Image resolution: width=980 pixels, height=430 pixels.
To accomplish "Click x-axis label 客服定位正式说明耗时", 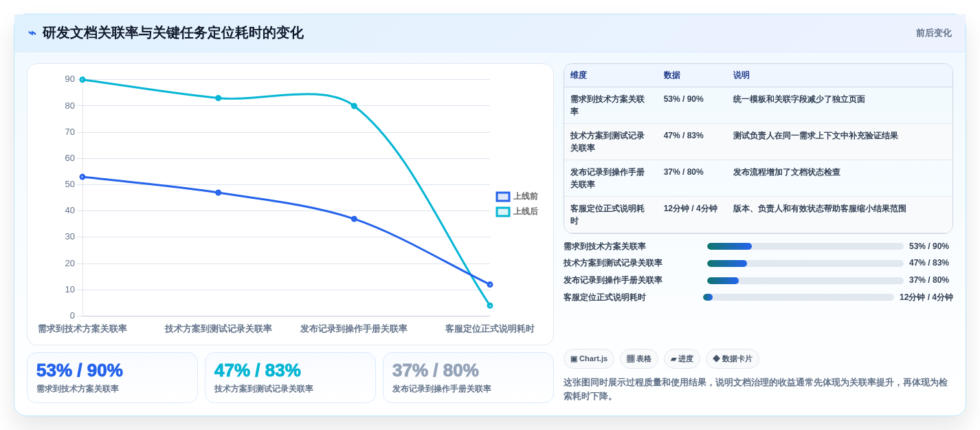I will [489, 329].
